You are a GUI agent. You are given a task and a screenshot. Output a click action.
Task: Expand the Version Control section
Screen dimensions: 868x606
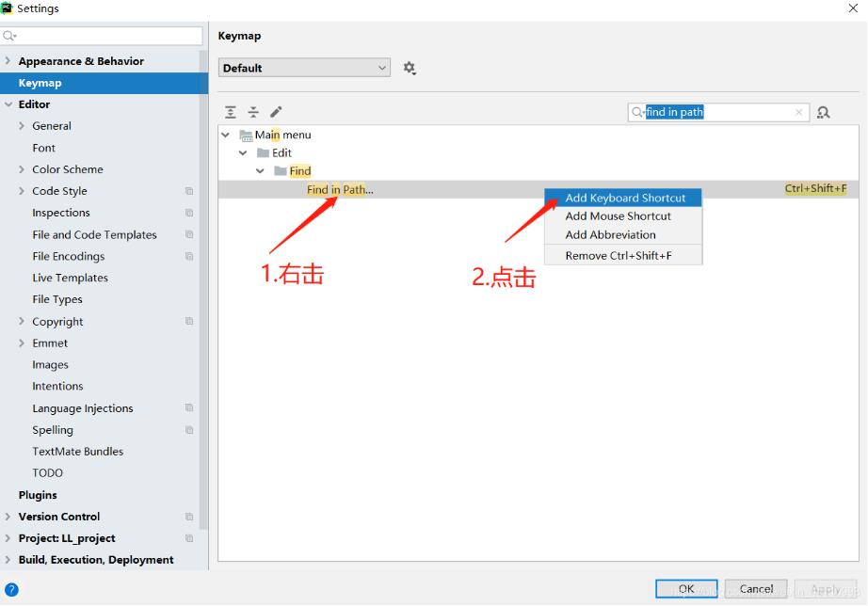(8, 517)
